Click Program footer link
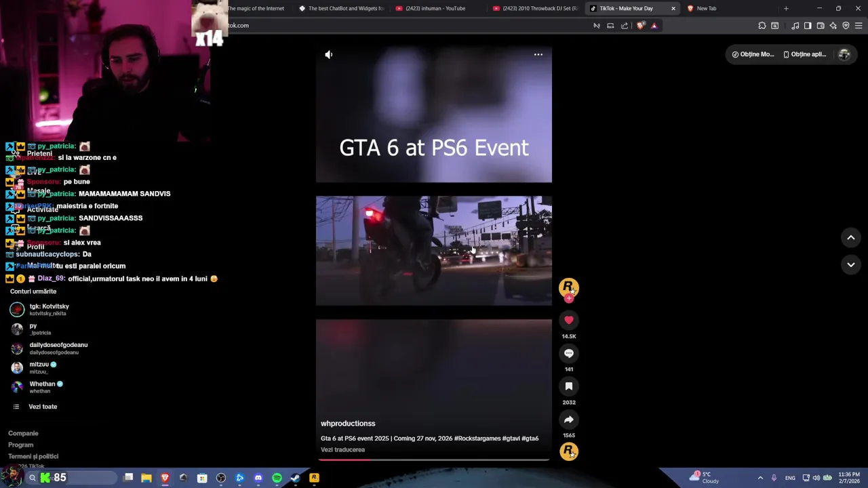The height and width of the screenshot is (488, 868). (x=20, y=445)
